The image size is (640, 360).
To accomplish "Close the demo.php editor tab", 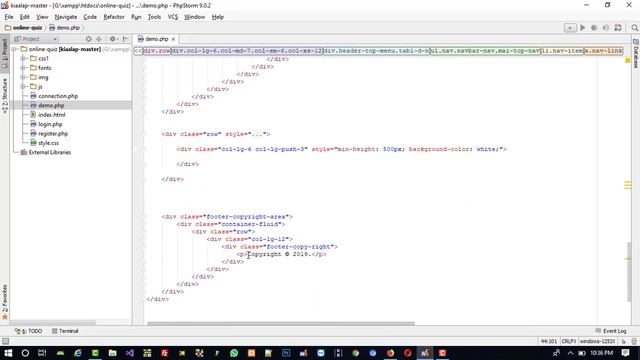I will (173, 39).
